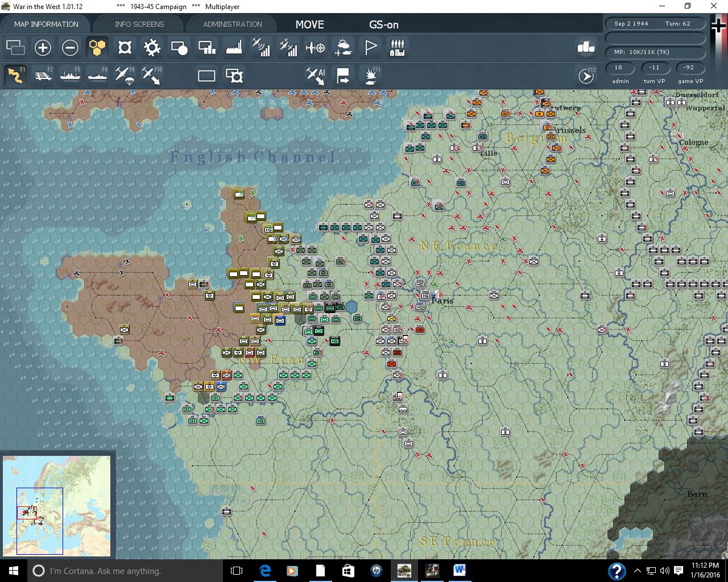Show hidden tray icons chevron
Viewport: 728px width, 582px height.
[x=638, y=571]
